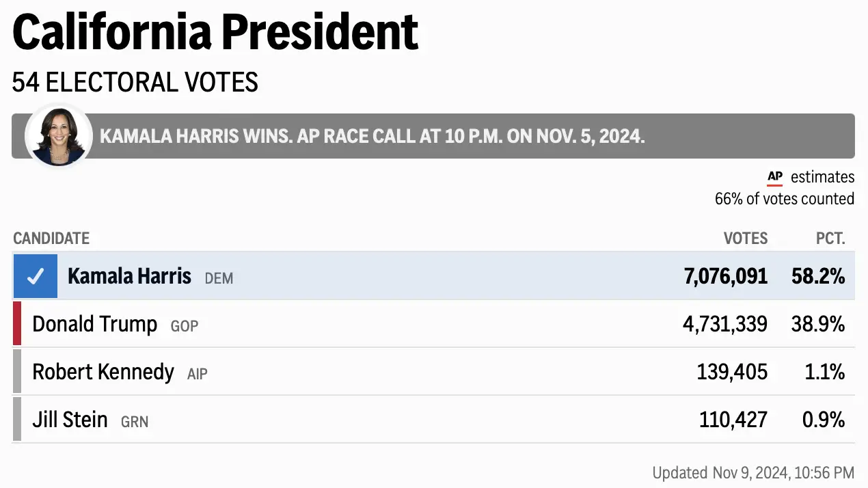Select the Robert Kennedy candidate name
The image size is (868, 488).
[103, 372]
